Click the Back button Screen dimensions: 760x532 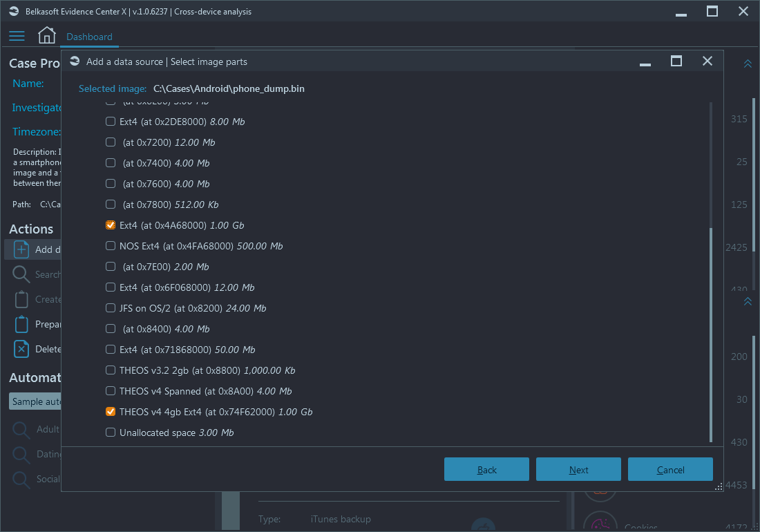point(486,470)
